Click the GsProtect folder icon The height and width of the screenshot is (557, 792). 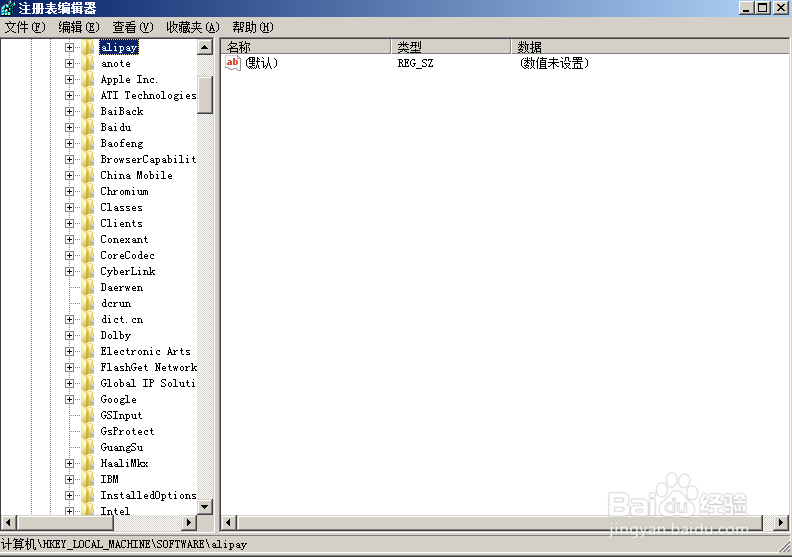coord(88,431)
